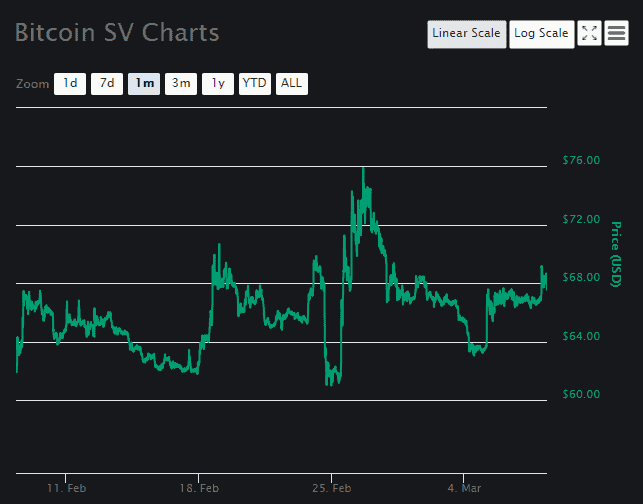Click the Bitcoin SV Charts heading
Screen dimensions: 643x504
click(x=117, y=33)
